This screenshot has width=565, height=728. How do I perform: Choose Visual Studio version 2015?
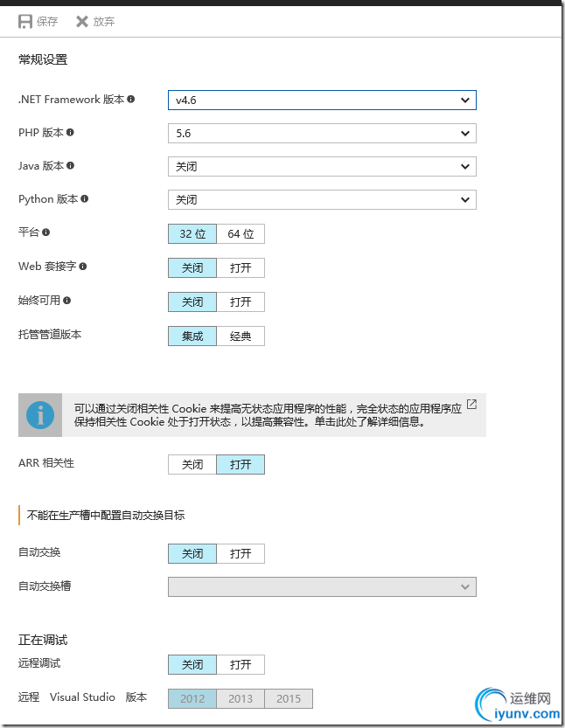pyautogui.click(x=289, y=699)
